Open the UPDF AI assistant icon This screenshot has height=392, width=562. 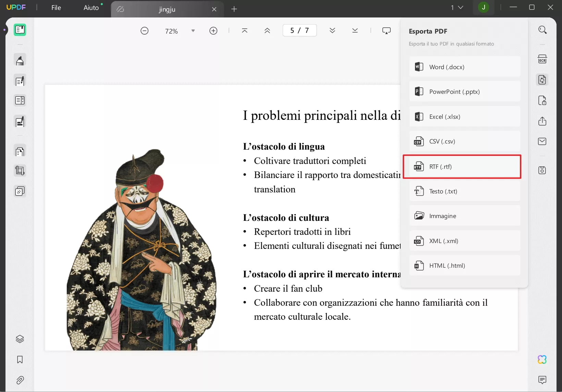pyautogui.click(x=542, y=359)
